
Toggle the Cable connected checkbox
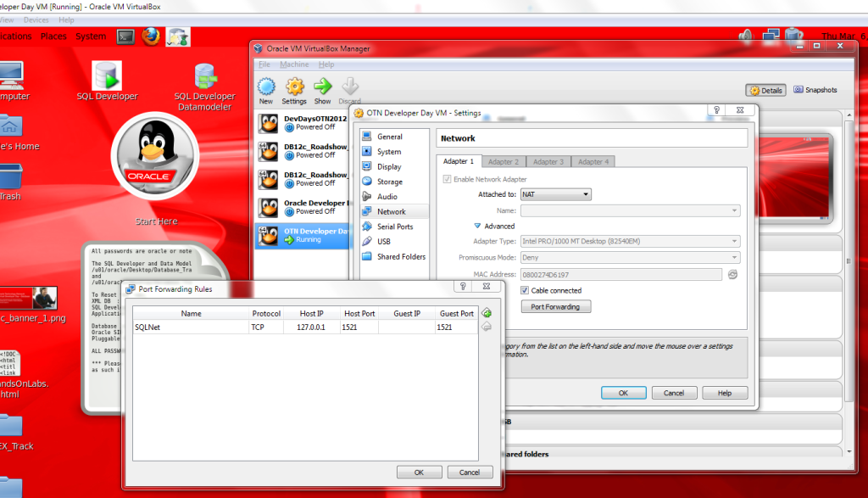coord(525,290)
